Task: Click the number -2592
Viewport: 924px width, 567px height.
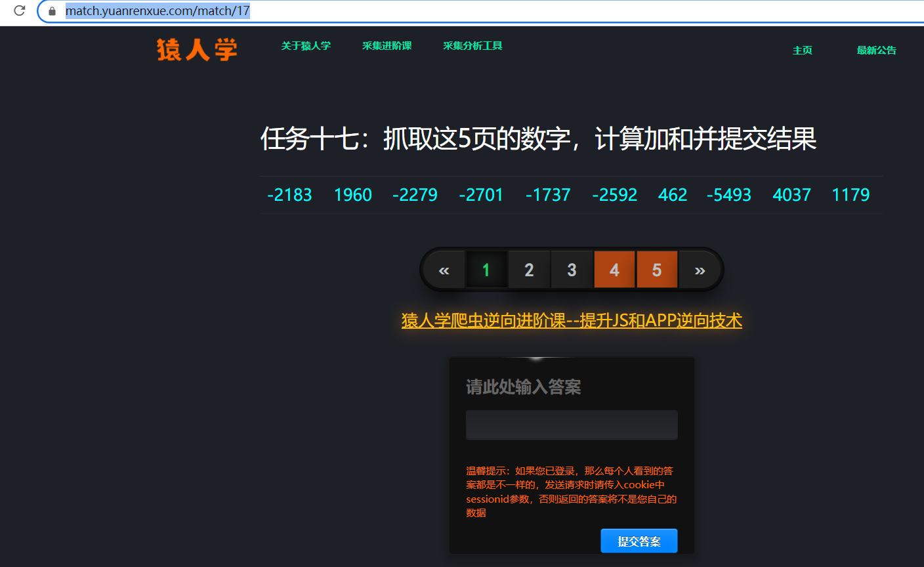Action: 614,195
